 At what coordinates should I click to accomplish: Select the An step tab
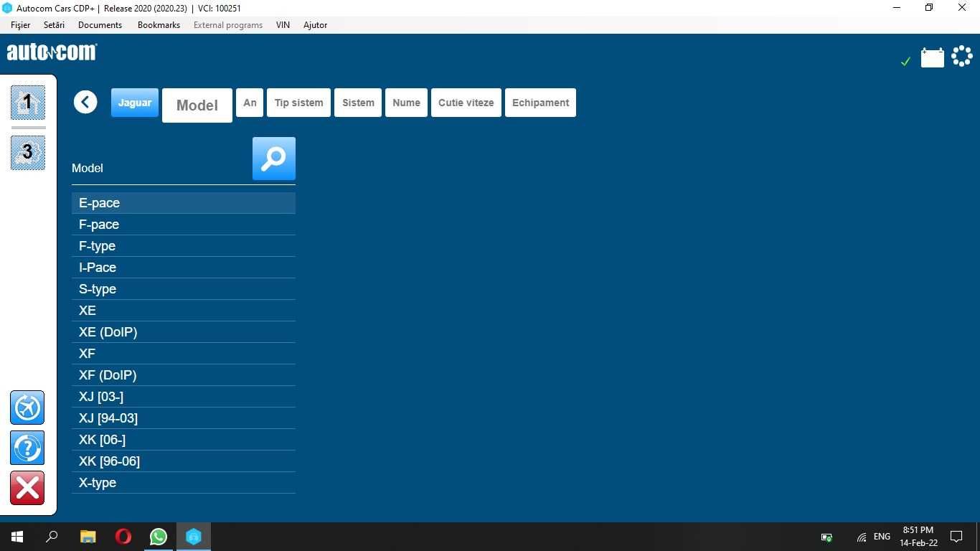(x=250, y=103)
